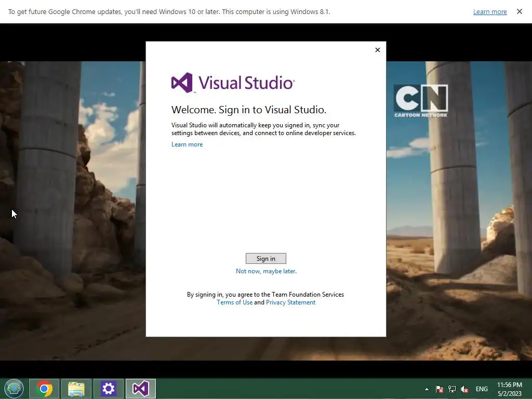
Task: Open Terms of Use link
Action: 234,302
